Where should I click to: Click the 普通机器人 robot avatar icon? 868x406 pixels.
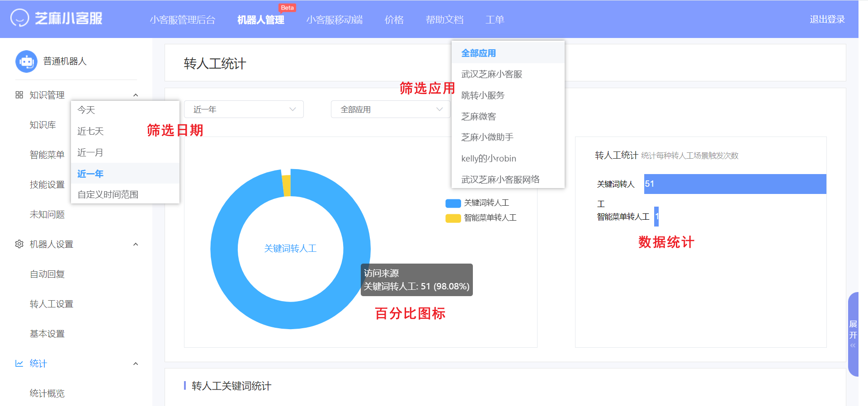tap(26, 61)
